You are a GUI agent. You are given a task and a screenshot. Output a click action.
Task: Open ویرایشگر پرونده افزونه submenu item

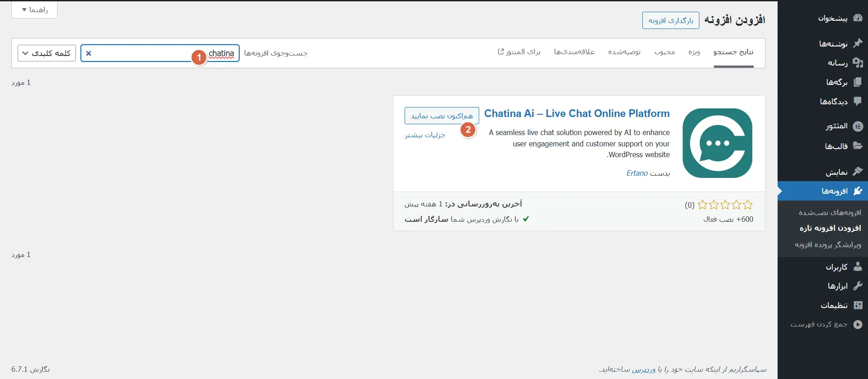click(x=828, y=244)
